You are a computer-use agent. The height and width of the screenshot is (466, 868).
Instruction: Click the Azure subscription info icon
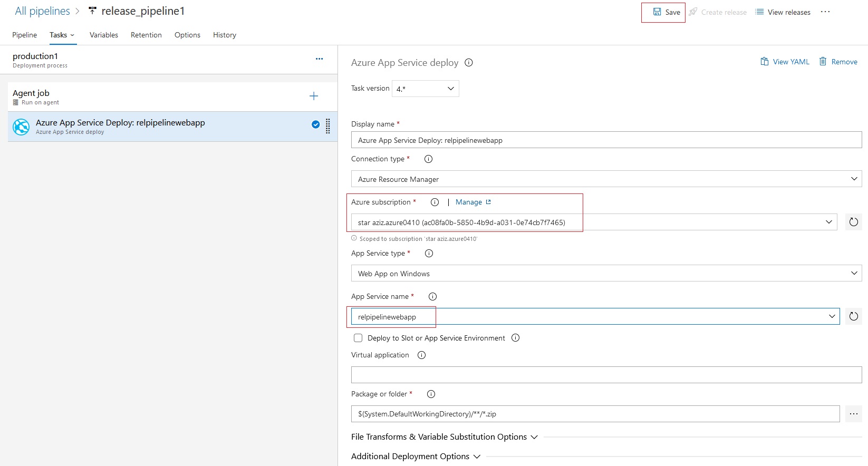pyautogui.click(x=435, y=202)
